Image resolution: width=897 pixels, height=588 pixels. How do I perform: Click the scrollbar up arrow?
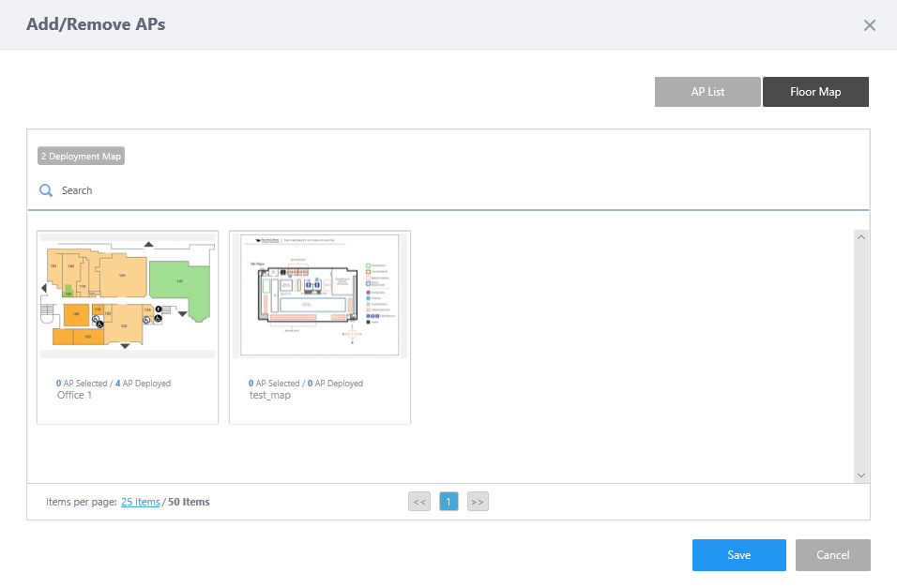pos(861,237)
